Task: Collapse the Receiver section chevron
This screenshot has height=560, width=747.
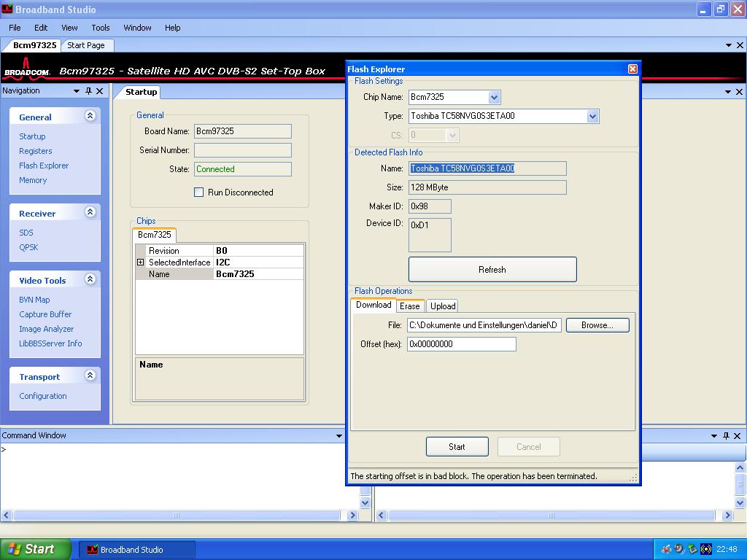Action: tap(90, 212)
